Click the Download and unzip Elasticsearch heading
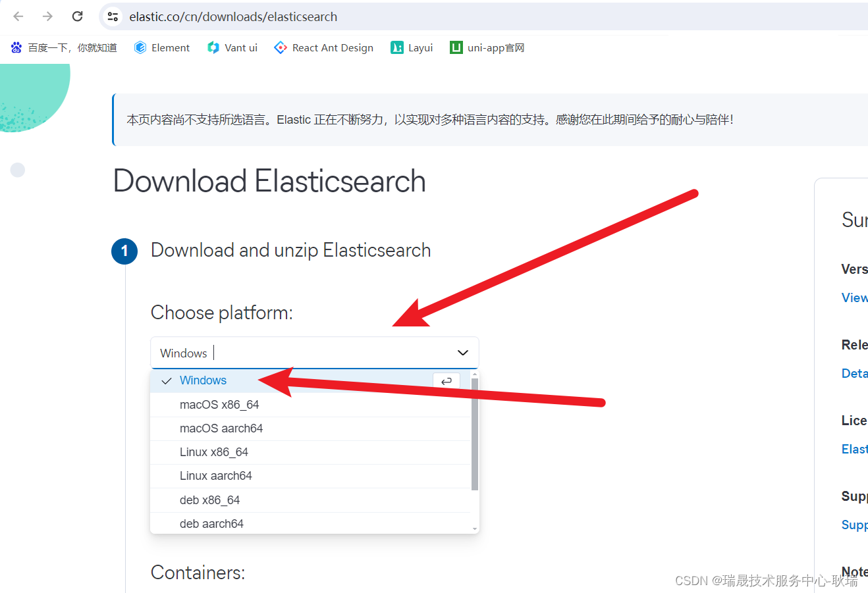This screenshot has width=868, height=593. (x=290, y=250)
